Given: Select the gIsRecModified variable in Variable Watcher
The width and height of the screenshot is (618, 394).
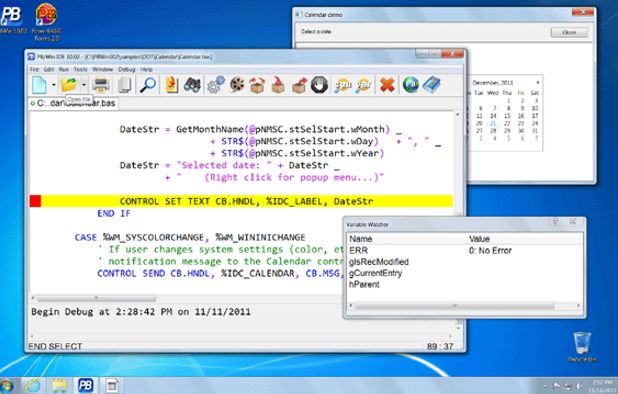Looking at the screenshot, I should pyautogui.click(x=379, y=262).
